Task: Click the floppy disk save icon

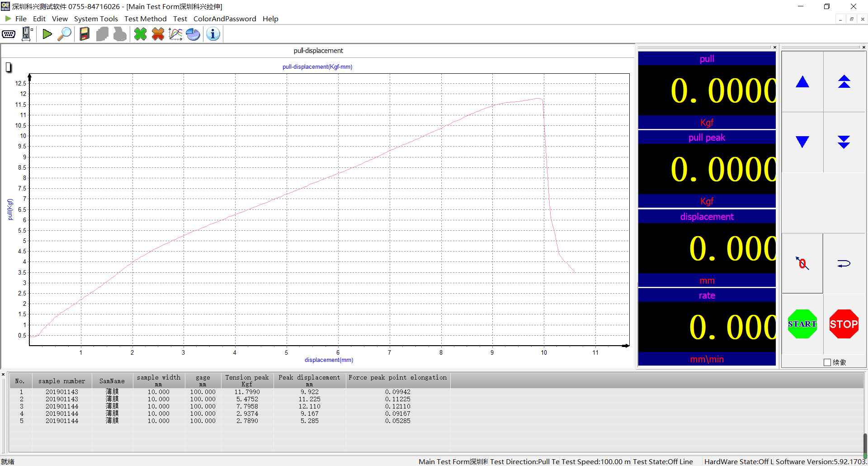Action: pyautogui.click(x=85, y=34)
